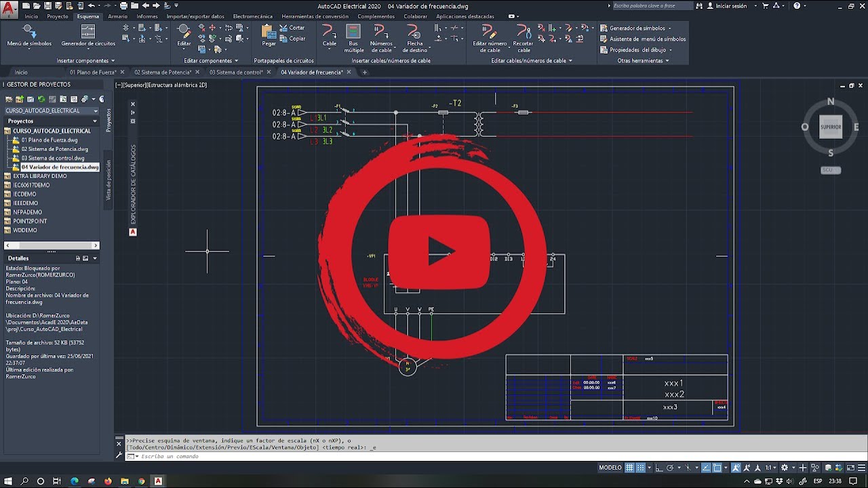Expand Editar cables/números de cable panel
The width and height of the screenshot is (868, 488).
[532, 60]
